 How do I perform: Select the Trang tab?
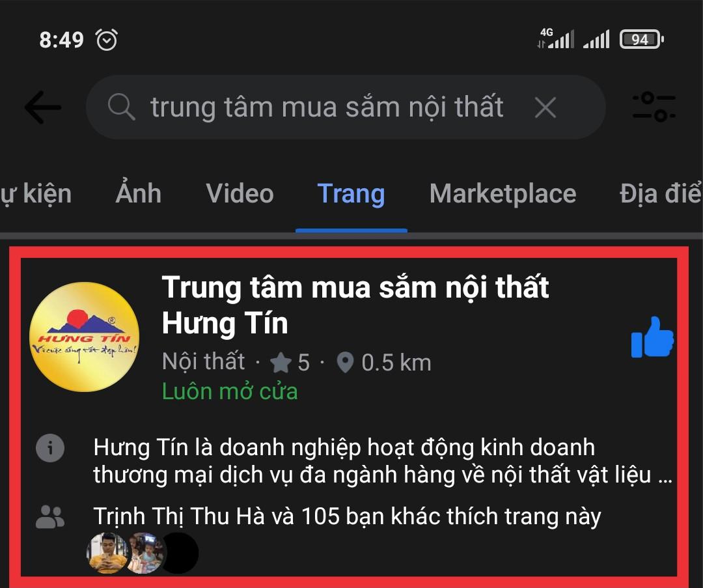click(351, 194)
